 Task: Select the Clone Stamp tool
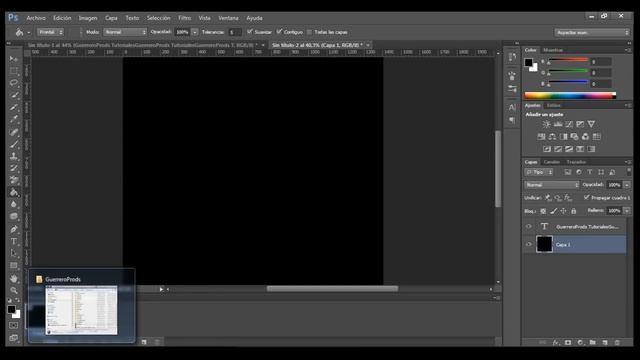(13, 156)
